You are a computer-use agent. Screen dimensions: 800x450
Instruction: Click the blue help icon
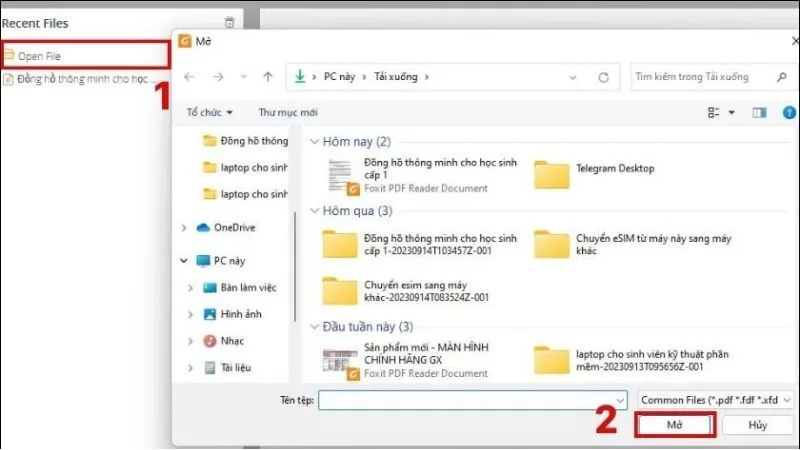pyautogui.click(x=789, y=112)
